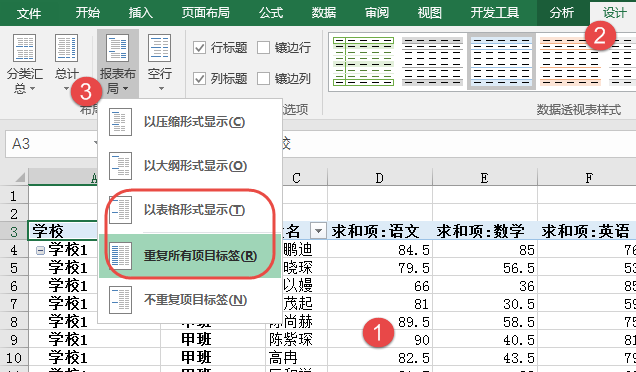
Task: Click the 求和项:语文 header cell
Action: (380, 231)
